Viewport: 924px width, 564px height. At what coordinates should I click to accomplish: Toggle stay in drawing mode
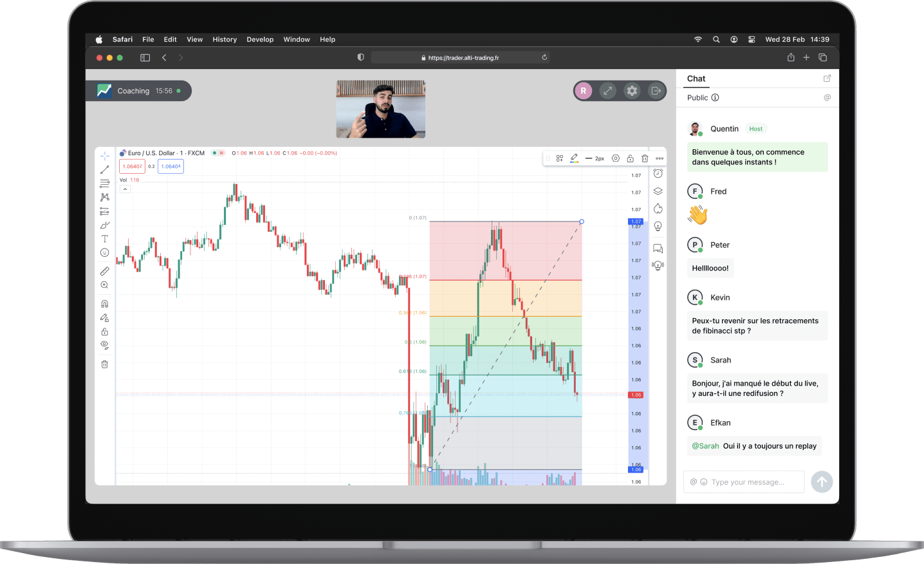click(104, 317)
